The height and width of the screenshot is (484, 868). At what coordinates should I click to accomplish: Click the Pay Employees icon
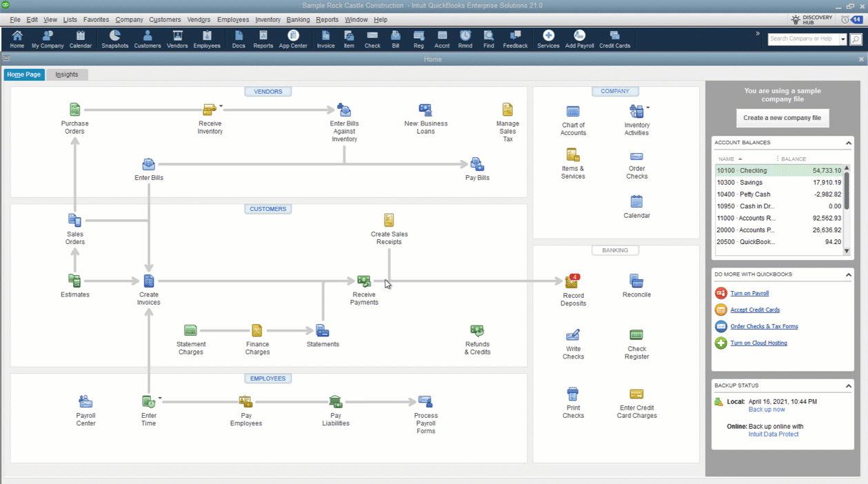(x=245, y=401)
